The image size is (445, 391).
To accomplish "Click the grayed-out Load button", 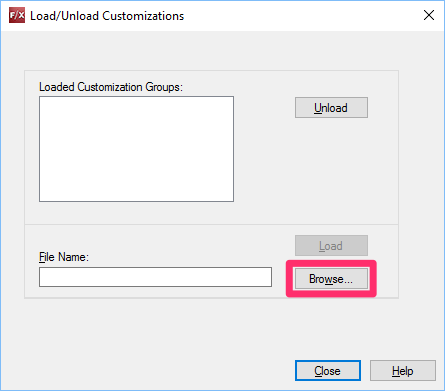I will [331, 245].
